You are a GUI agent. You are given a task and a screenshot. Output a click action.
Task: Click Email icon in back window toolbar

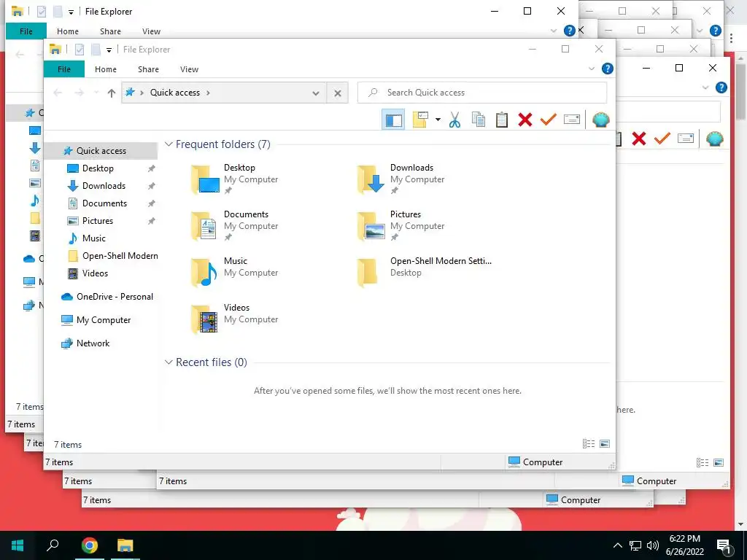[x=686, y=139]
